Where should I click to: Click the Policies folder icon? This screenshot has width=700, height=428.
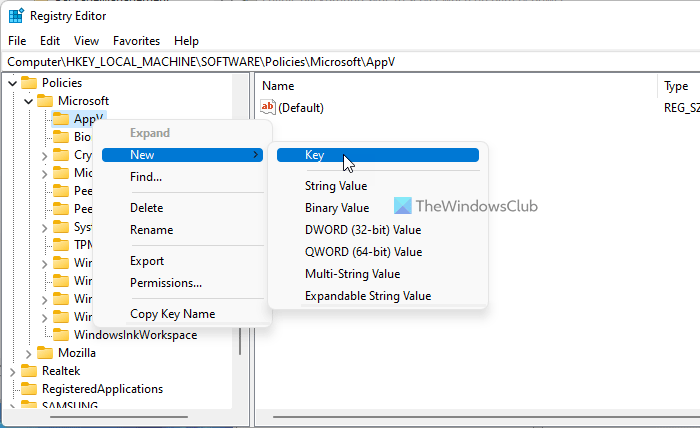point(29,83)
